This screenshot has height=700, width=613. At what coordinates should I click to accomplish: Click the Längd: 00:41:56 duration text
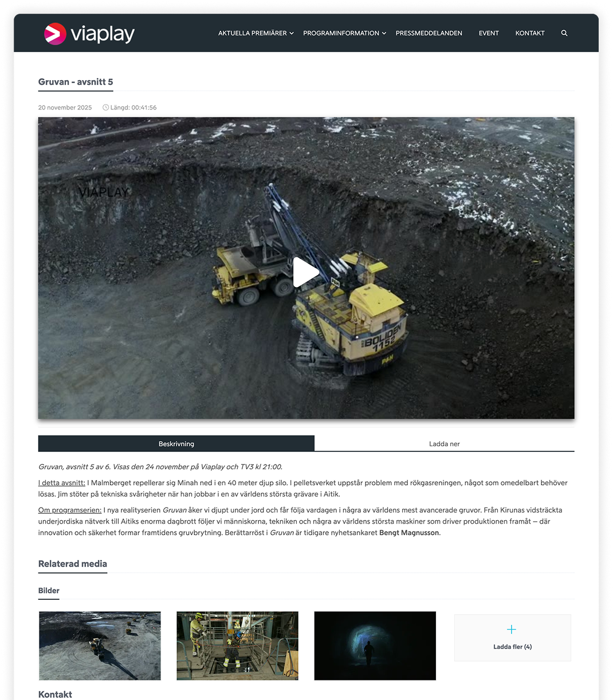[133, 107]
